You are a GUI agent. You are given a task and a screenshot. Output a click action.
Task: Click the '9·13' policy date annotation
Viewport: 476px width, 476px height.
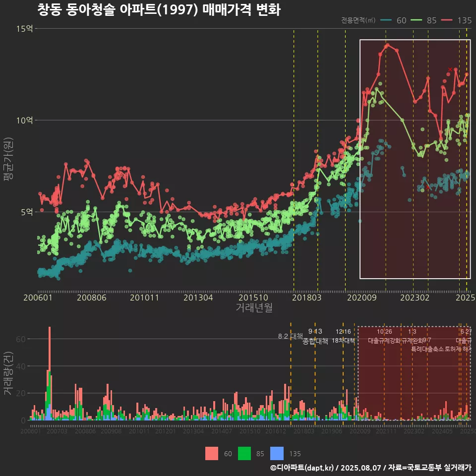[315, 332]
